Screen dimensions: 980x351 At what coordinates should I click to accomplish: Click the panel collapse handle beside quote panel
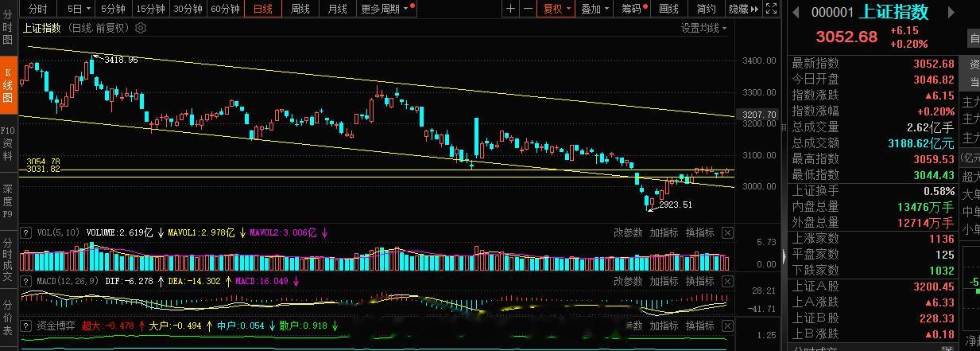(784, 255)
